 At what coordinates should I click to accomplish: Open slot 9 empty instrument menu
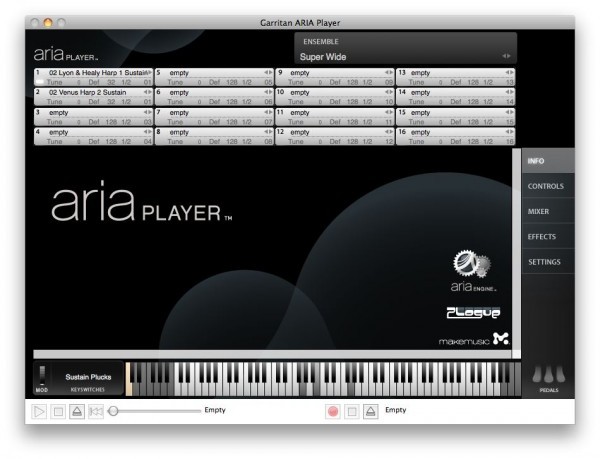389,72
